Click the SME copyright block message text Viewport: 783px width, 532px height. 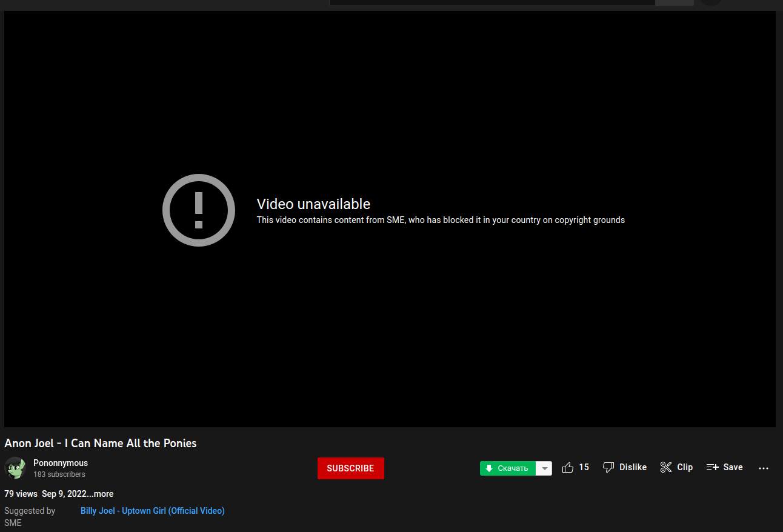pyautogui.click(x=440, y=220)
